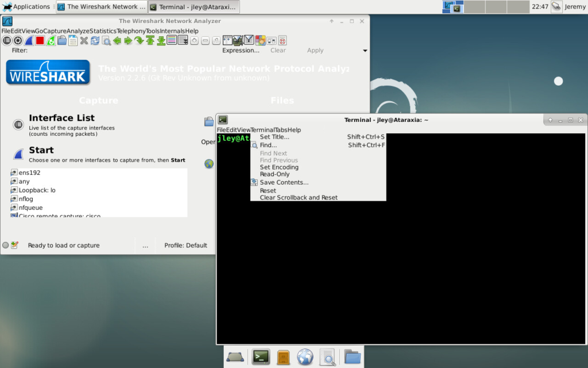Click the Interface List link
Screen dimensions: 588x368
tap(61, 118)
